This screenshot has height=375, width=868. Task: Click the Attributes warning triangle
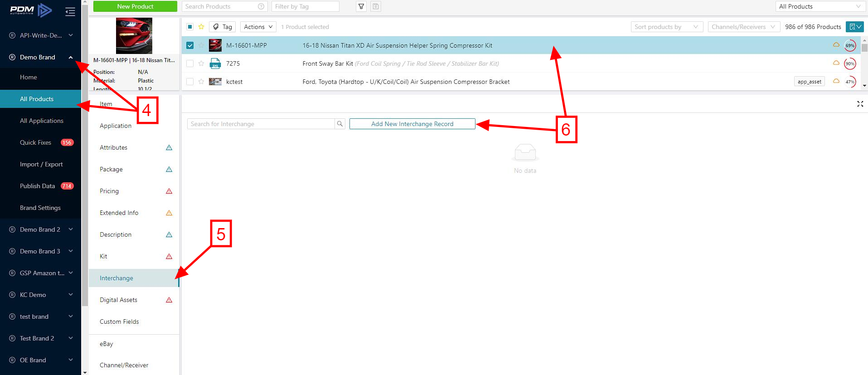169,147
